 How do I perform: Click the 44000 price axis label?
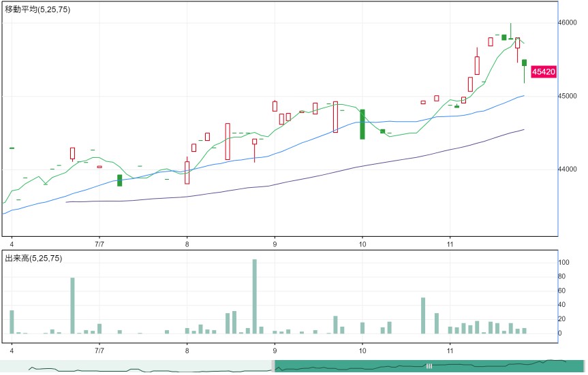pyautogui.click(x=568, y=169)
